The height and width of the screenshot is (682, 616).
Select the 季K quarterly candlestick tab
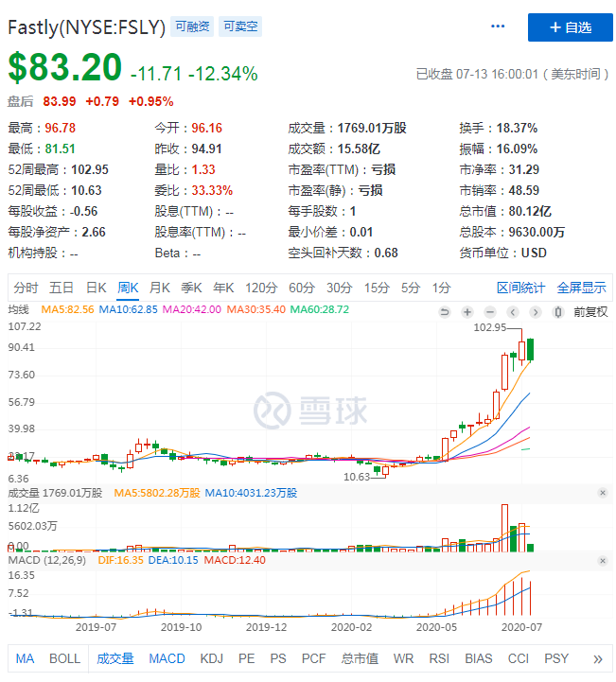point(191,288)
